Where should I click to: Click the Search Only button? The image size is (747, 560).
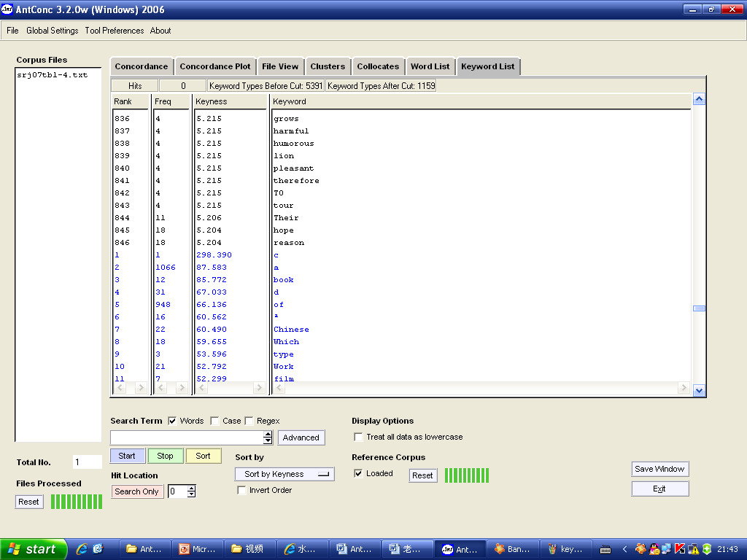pyautogui.click(x=136, y=491)
